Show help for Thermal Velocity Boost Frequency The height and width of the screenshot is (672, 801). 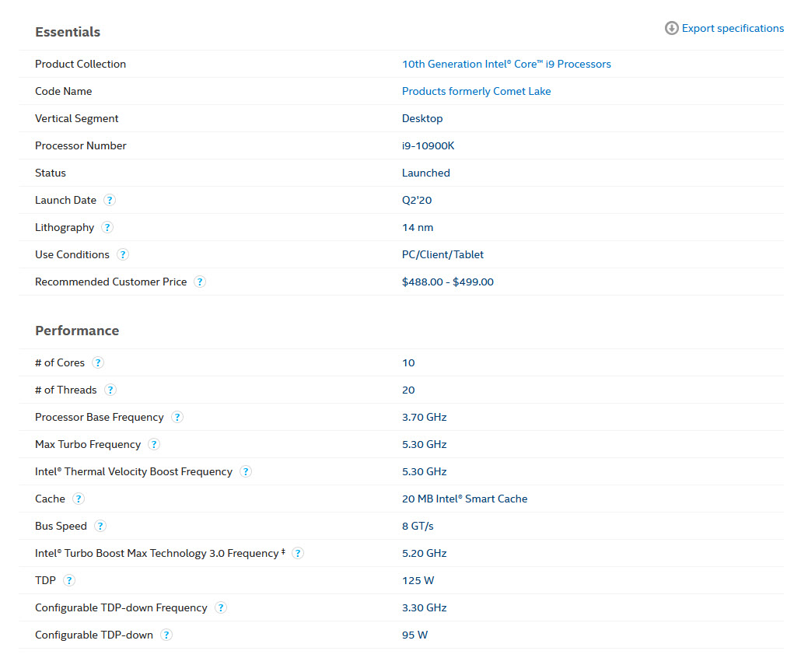coord(246,471)
